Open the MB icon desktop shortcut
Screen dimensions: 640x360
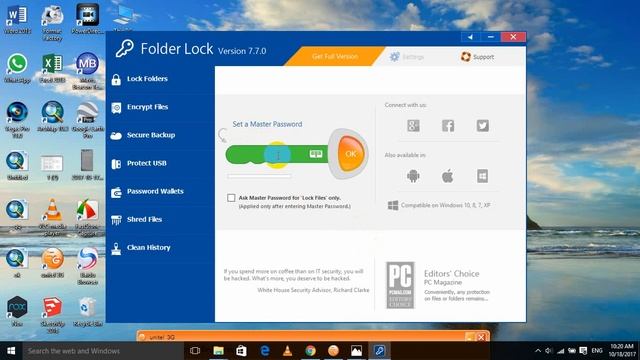pos(87,71)
